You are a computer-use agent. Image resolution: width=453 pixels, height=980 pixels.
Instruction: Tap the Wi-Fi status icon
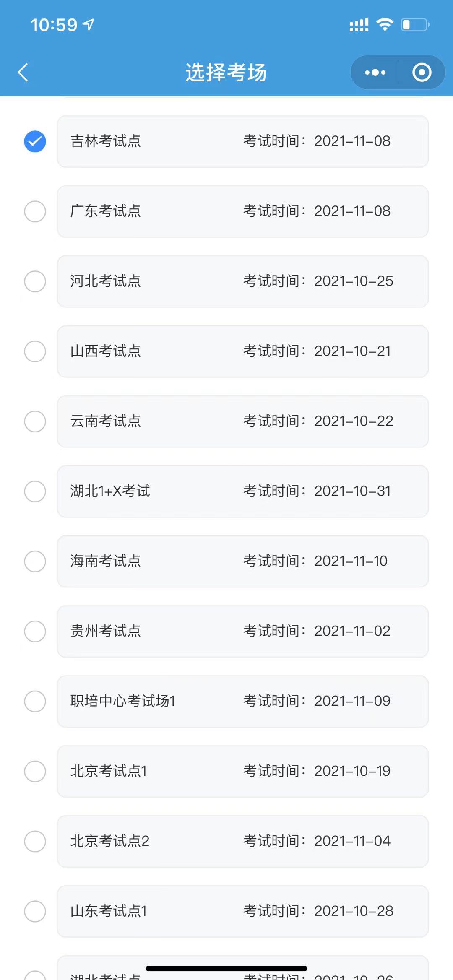385,24
